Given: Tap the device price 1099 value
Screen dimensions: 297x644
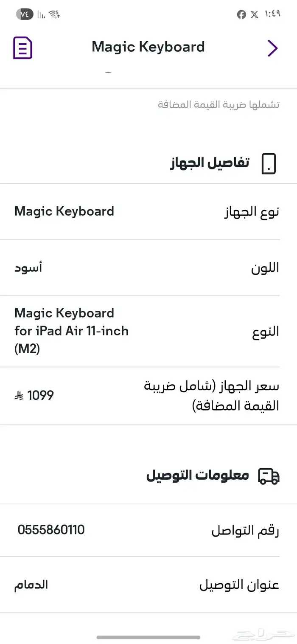Looking at the screenshot, I should pyautogui.click(x=40, y=396).
